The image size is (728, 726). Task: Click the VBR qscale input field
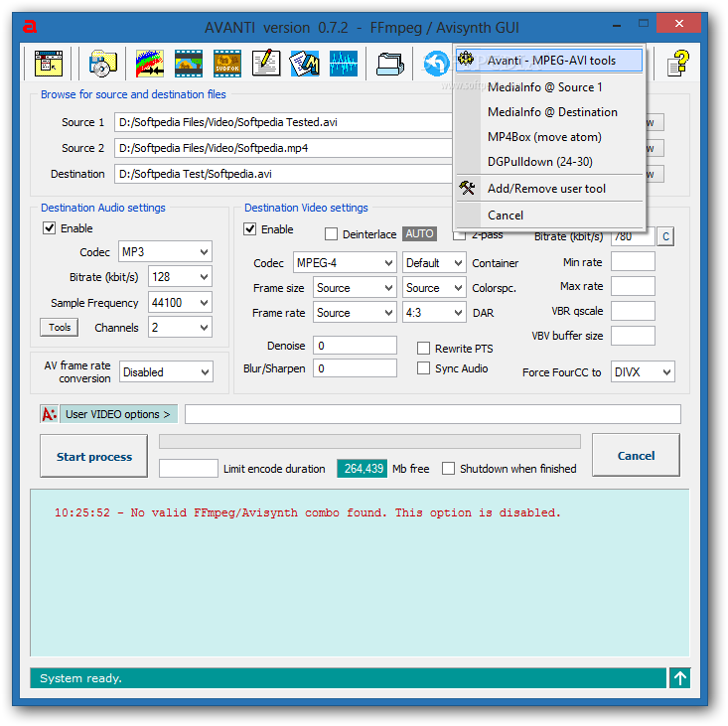633,311
